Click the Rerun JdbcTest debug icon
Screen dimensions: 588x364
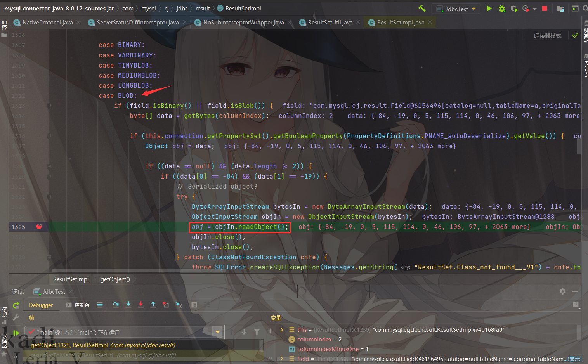tap(16, 305)
